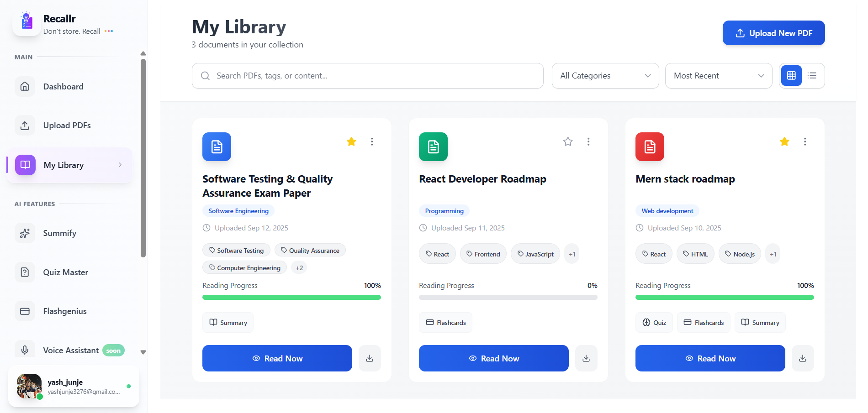Image resolution: width=868 pixels, height=413 pixels.
Task: Open Quiz for Mern stack roadmap
Action: coord(654,322)
